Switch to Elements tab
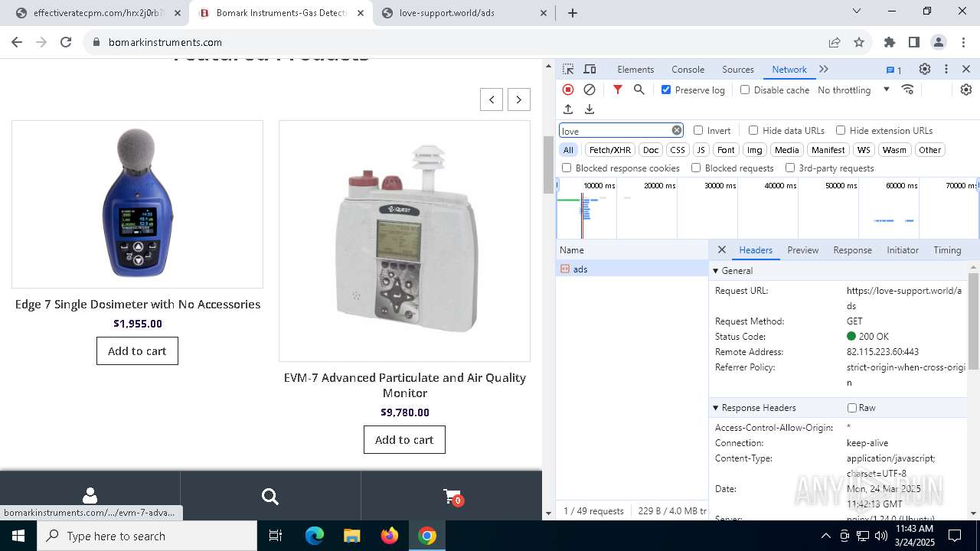This screenshot has height=551, width=980. pyautogui.click(x=635, y=69)
